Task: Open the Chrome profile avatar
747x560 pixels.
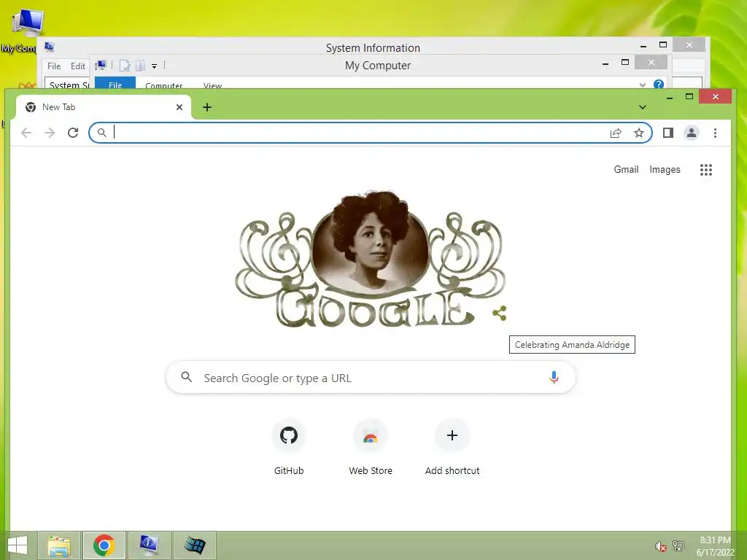Action: coord(692,133)
